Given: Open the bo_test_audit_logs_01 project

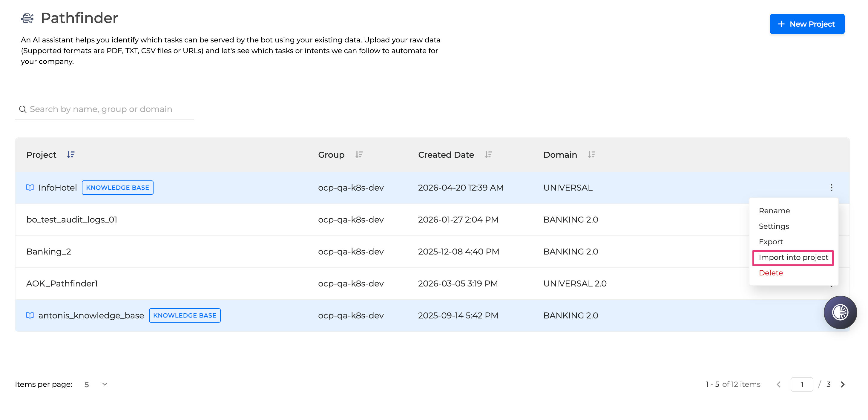Looking at the screenshot, I should click(72, 220).
